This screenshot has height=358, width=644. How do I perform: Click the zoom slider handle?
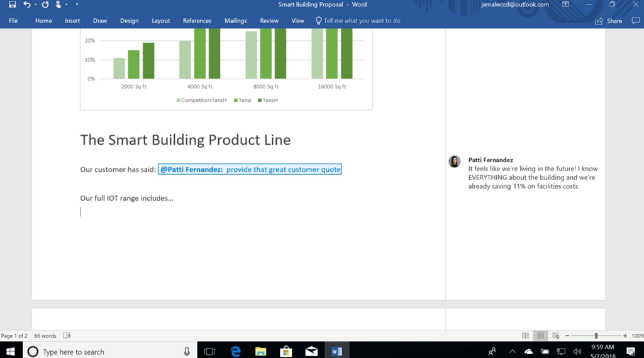tap(596, 336)
